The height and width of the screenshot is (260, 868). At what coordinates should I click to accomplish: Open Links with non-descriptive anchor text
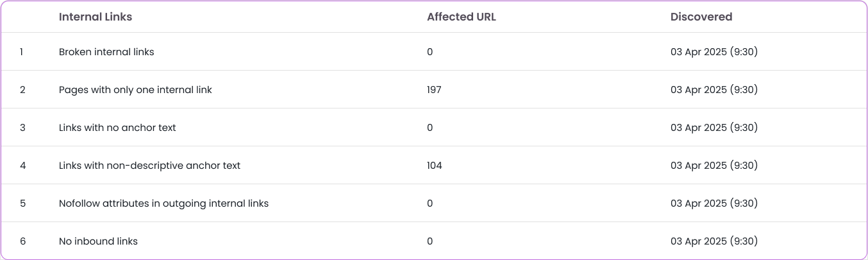tap(149, 166)
